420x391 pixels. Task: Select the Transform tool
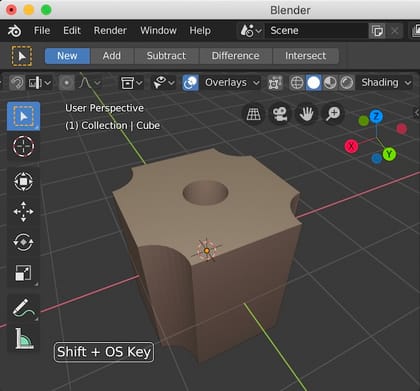(23, 181)
